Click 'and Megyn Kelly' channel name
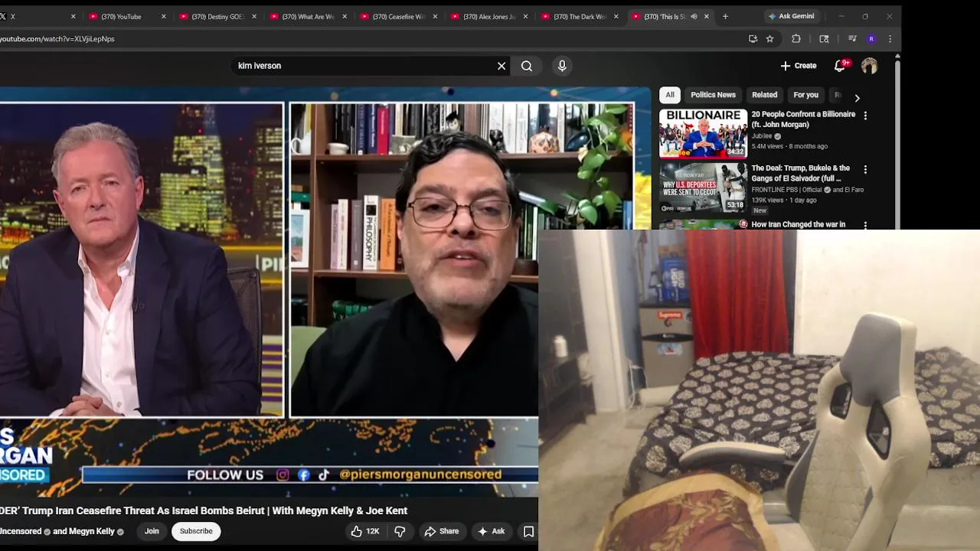The height and width of the screenshot is (551, 980). pyautogui.click(x=84, y=531)
